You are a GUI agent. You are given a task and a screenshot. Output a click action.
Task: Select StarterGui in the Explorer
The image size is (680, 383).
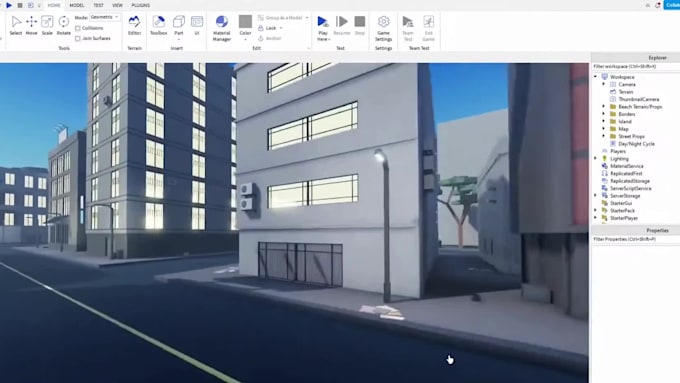(621, 203)
